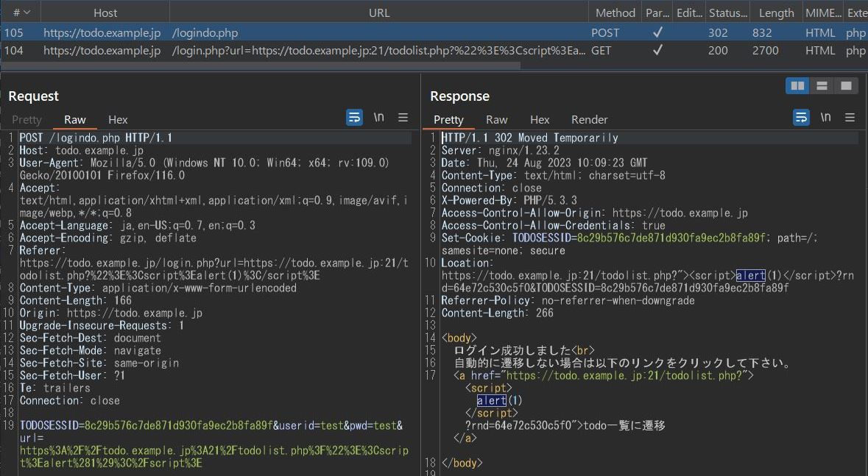868x476 pixels.
Task: Click the TODOSESSID request body parameter
Action: point(147,425)
